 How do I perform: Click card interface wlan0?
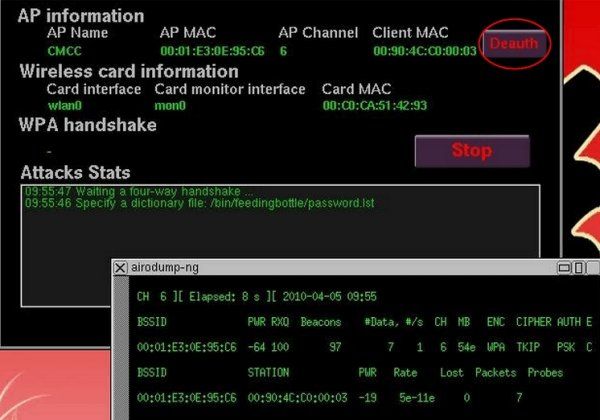pyautogui.click(x=65, y=106)
